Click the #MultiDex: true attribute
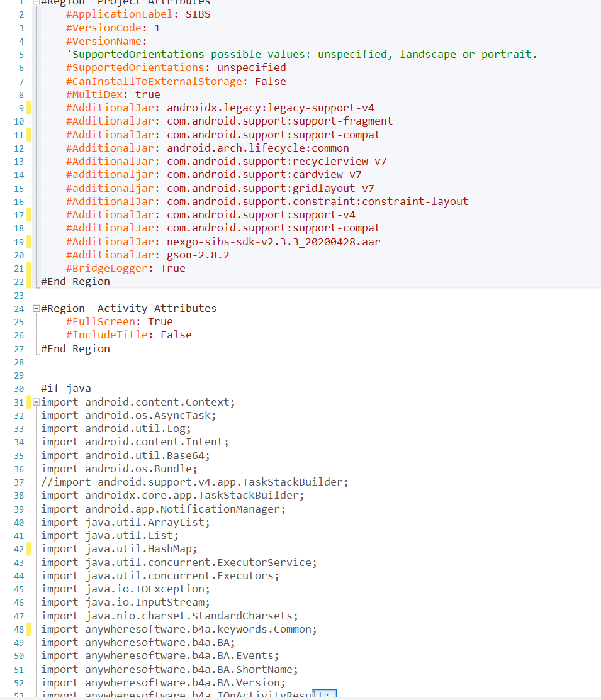 tap(113, 94)
